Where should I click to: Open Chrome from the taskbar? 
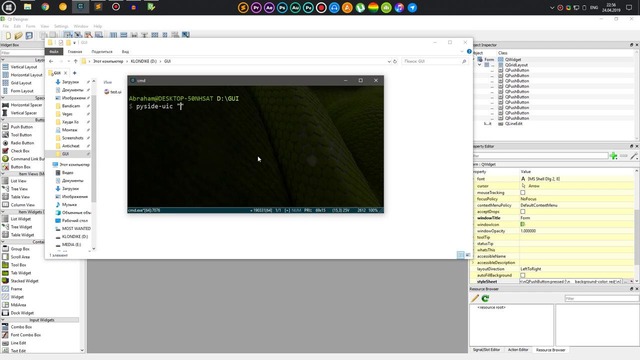[45, 7]
